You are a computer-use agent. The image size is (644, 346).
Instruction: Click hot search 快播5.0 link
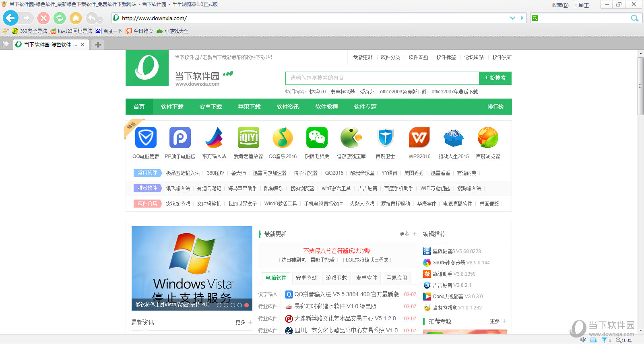coord(318,92)
